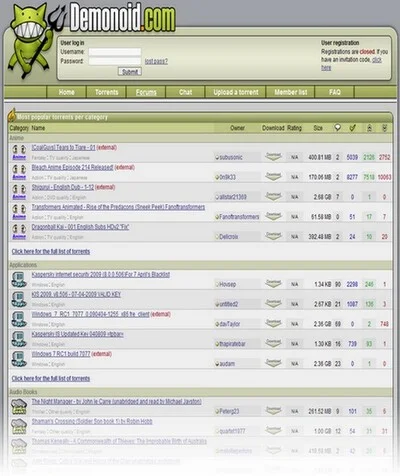400x476 pixels.
Task: Download Shigurui English Dub via arrow icon
Action: click(273, 196)
